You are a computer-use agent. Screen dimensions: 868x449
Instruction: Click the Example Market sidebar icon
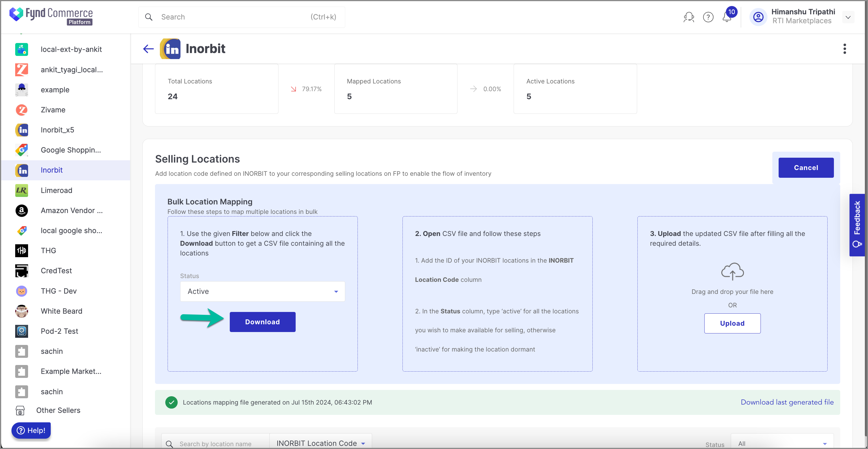click(x=21, y=371)
